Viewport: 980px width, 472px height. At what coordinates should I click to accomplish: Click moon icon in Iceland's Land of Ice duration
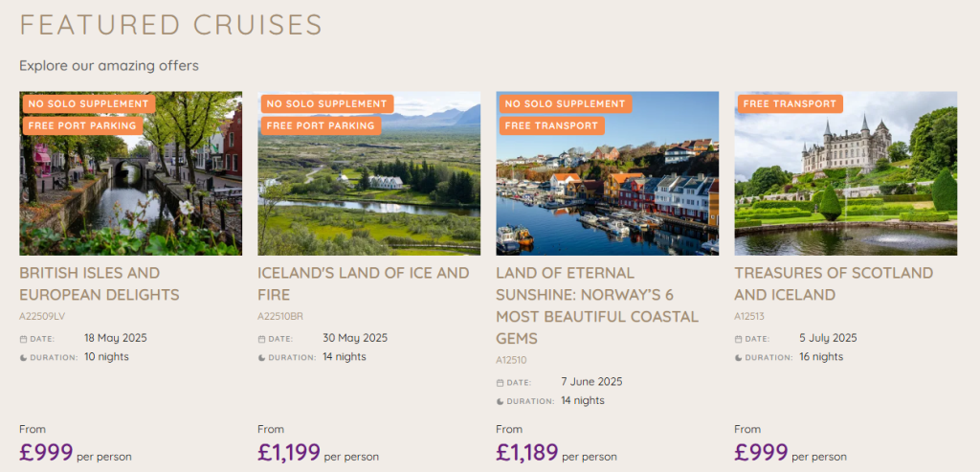coord(262,358)
